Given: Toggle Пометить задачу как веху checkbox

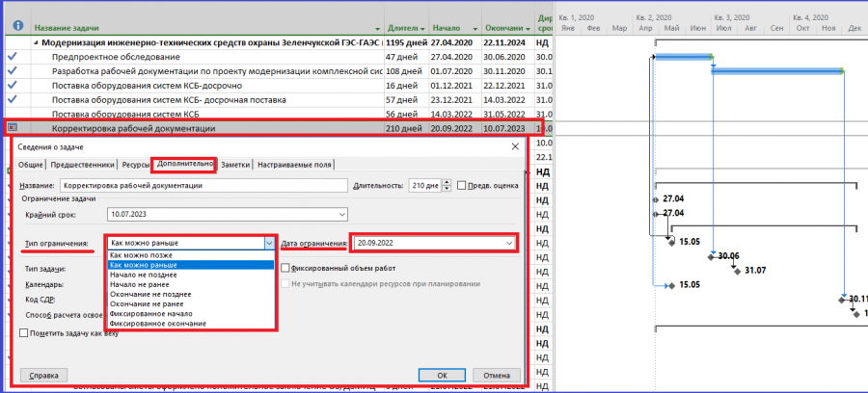Looking at the screenshot, I should (24, 333).
